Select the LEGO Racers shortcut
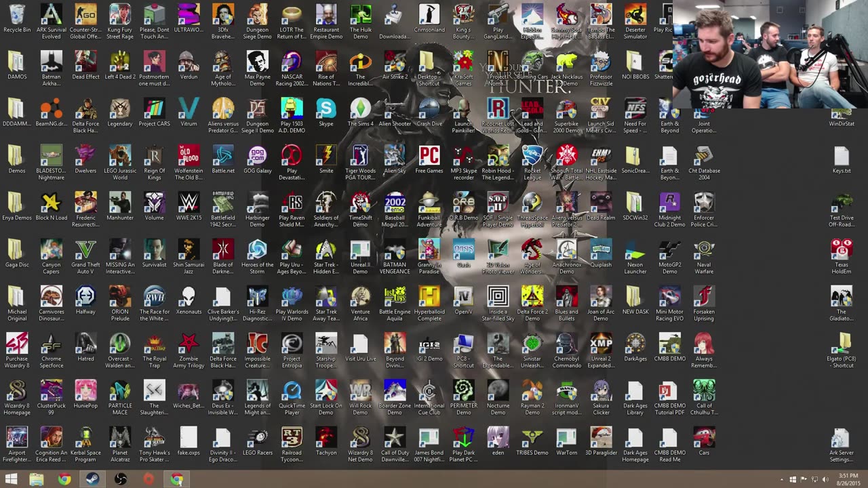This screenshot has width=868, height=488. [258, 441]
